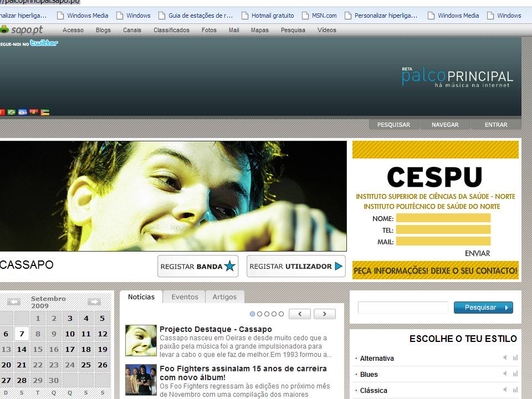Select the Cape Verde flag icon
The height and width of the screenshot is (399, 532).
coord(22,112)
